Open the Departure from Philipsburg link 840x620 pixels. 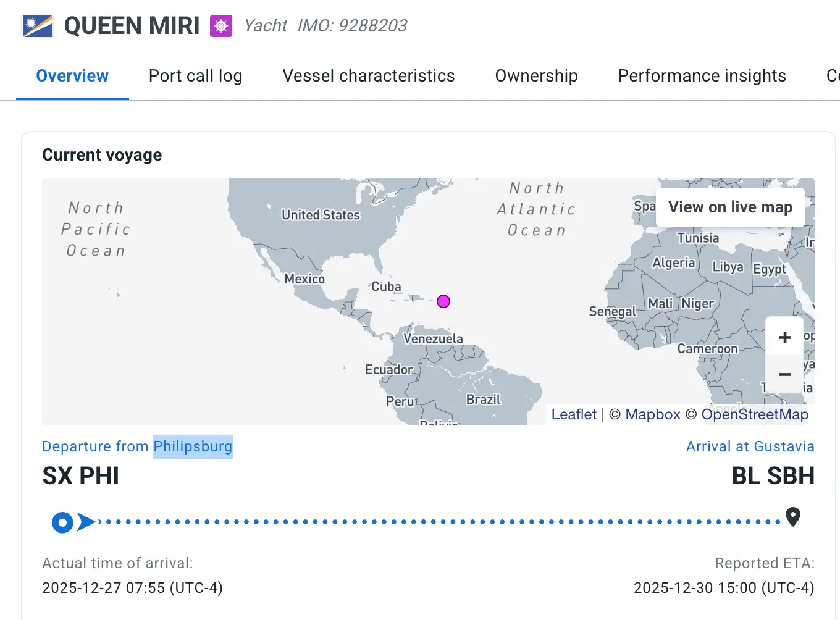pos(137,446)
